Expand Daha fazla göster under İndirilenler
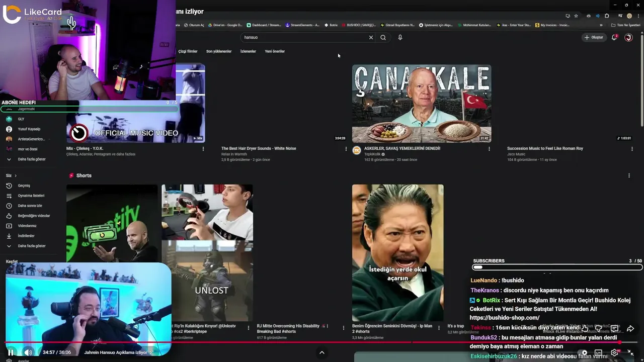This screenshot has width=644, height=362. (32, 246)
